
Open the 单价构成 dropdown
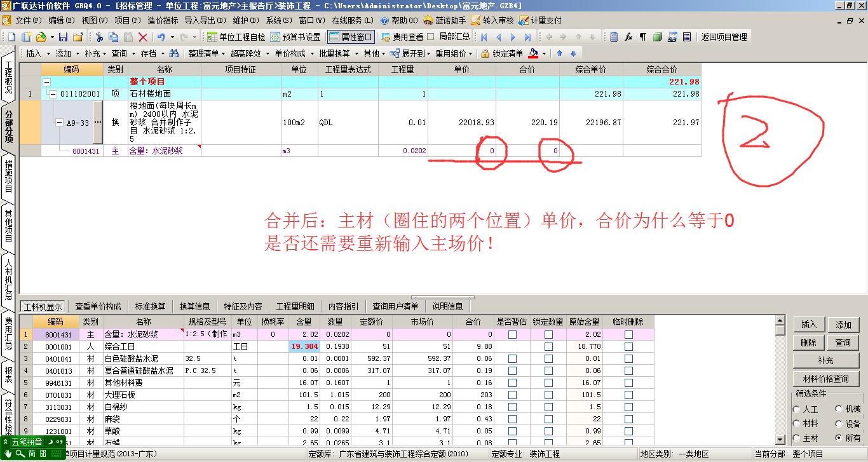click(294, 53)
